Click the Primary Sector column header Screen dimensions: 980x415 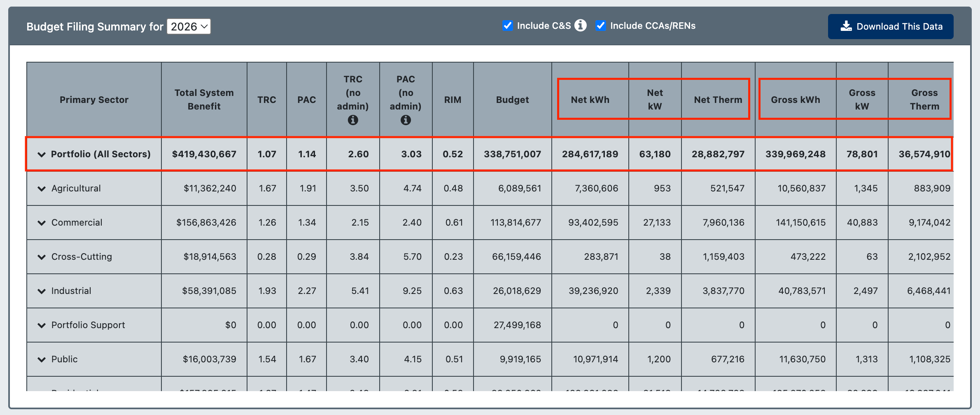pyautogui.click(x=94, y=100)
